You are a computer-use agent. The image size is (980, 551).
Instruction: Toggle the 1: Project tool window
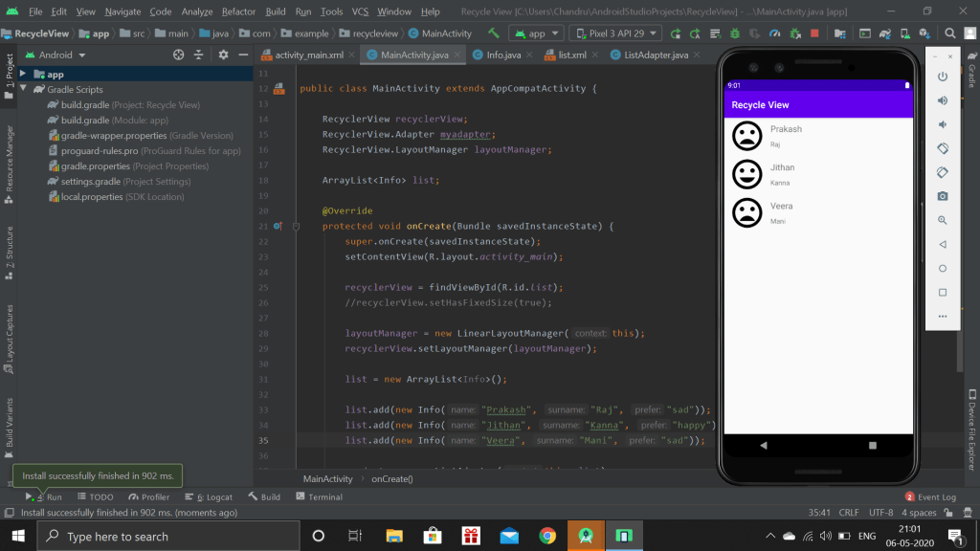pyautogui.click(x=9, y=70)
